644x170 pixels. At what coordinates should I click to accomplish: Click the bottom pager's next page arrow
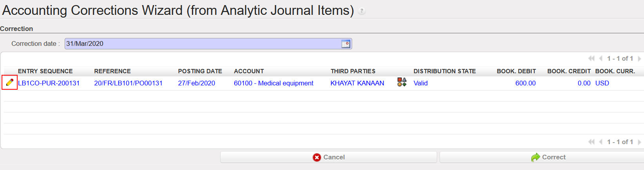tap(639, 142)
